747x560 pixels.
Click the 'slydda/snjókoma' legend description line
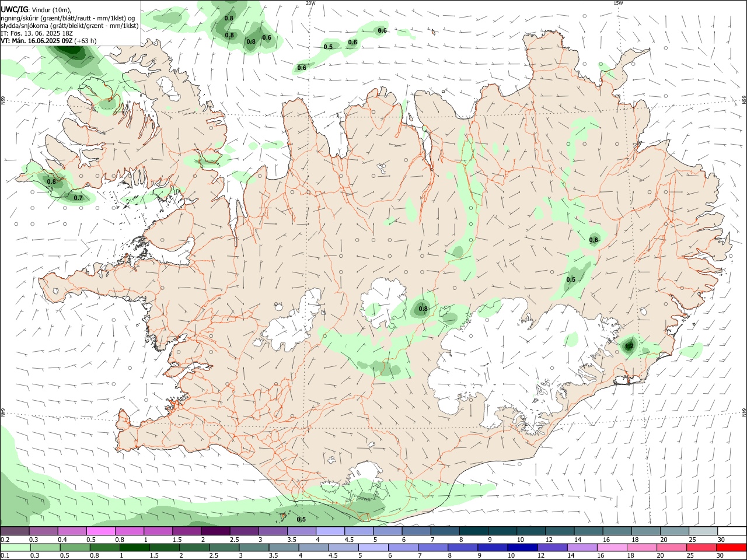(69, 26)
